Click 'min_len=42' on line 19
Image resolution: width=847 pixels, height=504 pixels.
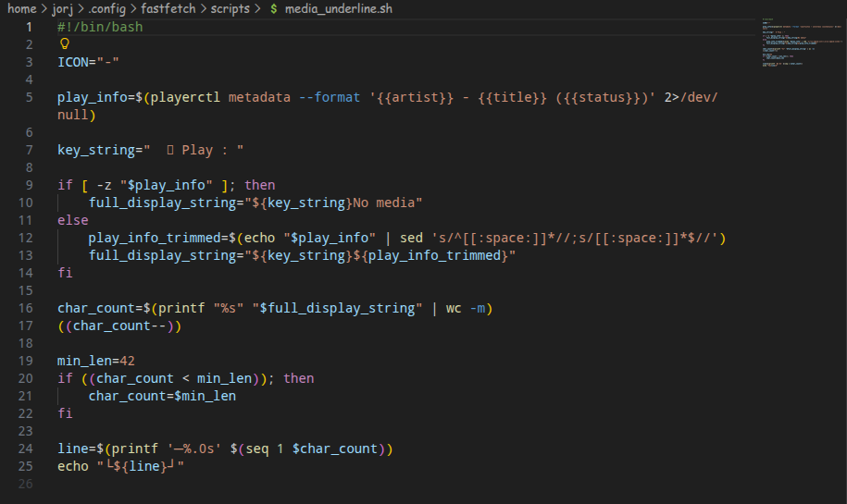pyautogui.click(x=96, y=361)
